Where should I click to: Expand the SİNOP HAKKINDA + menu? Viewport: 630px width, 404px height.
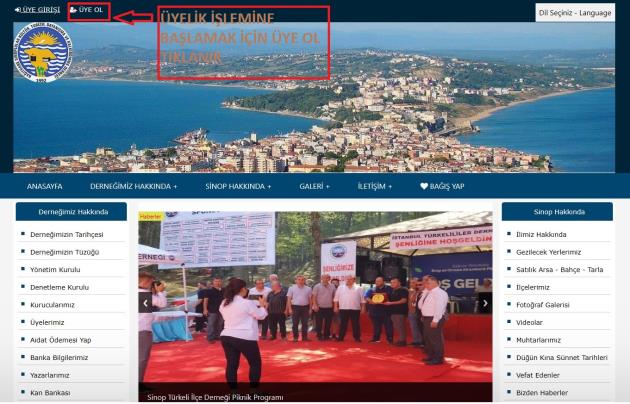tap(240, 186)
